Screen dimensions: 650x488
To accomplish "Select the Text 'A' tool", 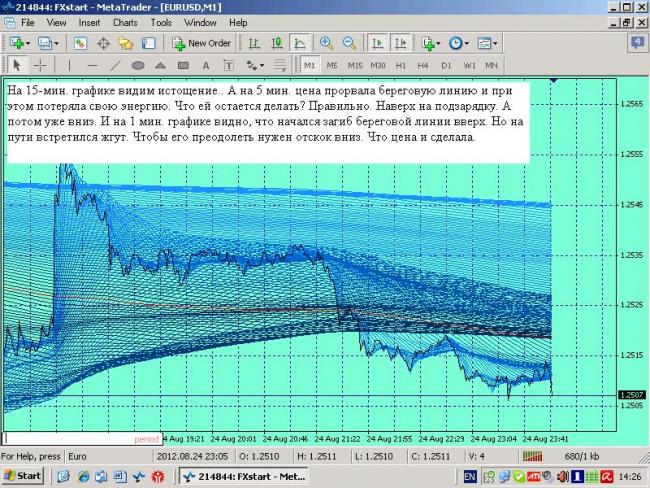I will (x=206, y=66).
